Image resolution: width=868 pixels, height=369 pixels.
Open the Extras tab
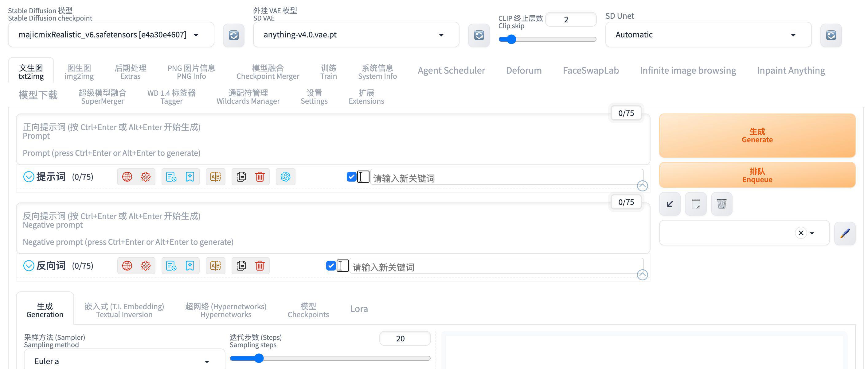point(131,72)
